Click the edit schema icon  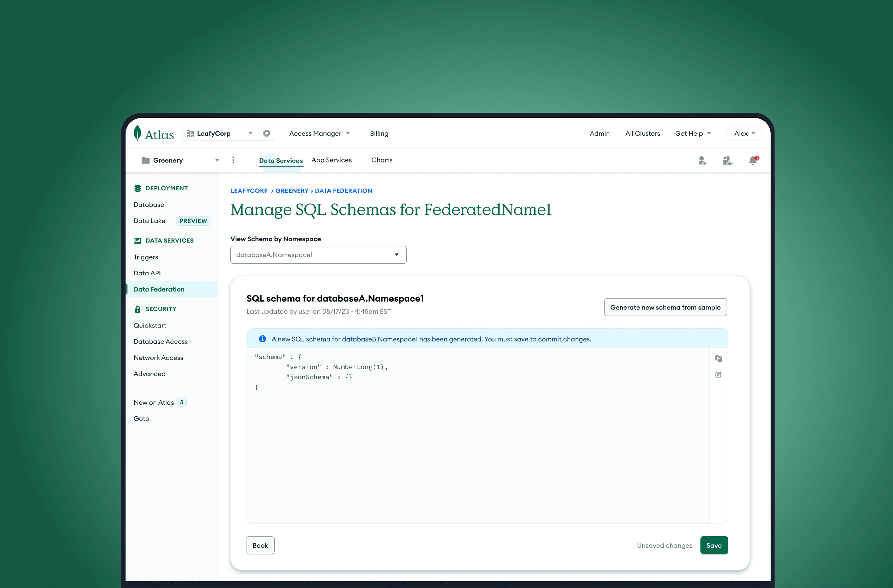pos(718,375)
